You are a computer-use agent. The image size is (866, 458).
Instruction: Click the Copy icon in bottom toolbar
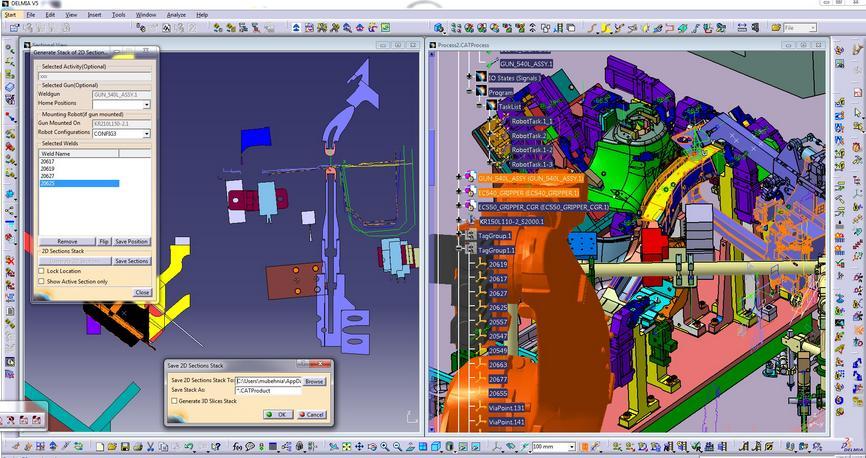coord(163,446)
